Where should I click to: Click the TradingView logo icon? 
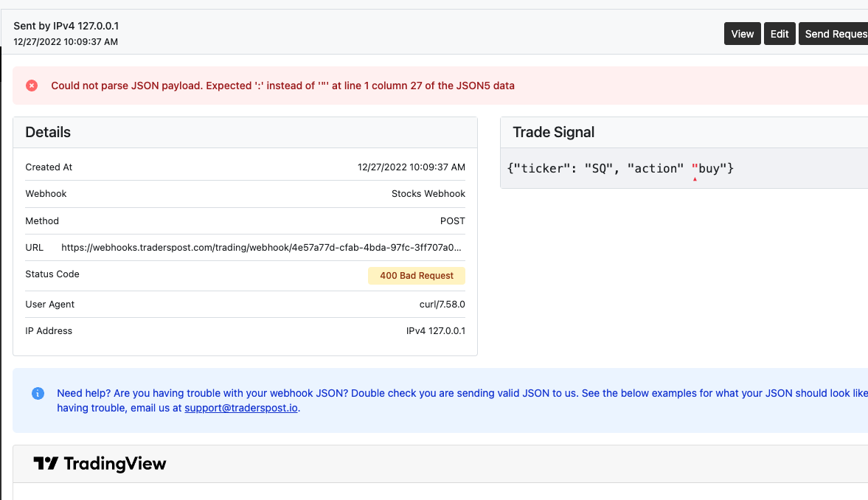pos(45,464)
